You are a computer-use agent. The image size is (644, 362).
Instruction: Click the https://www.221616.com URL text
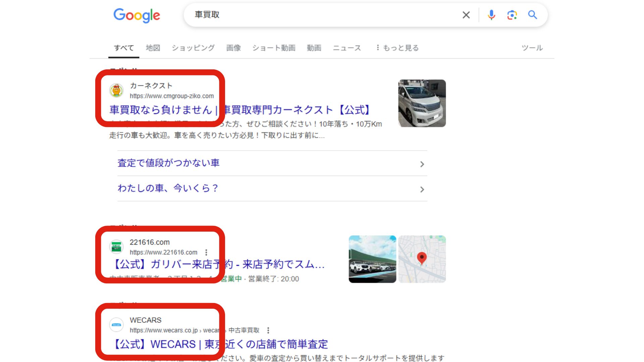[x=163, y=252]
